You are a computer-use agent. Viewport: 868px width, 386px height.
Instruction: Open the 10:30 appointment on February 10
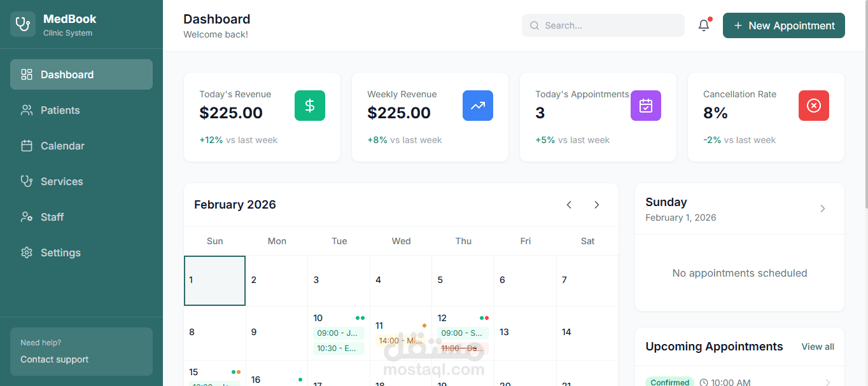coord(339,348)
